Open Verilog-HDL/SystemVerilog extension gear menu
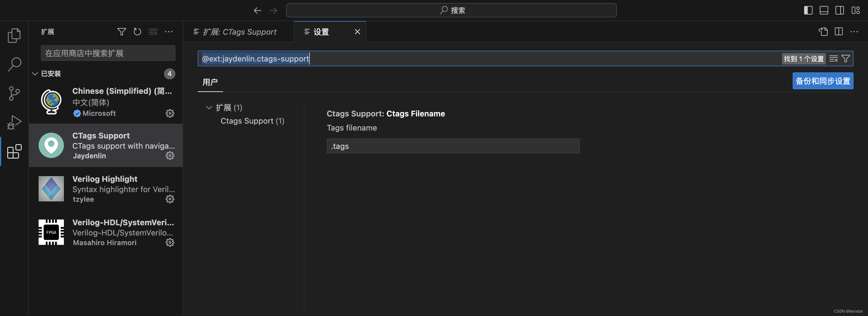Screen dimensions: 868x316 tap(170, 242)
